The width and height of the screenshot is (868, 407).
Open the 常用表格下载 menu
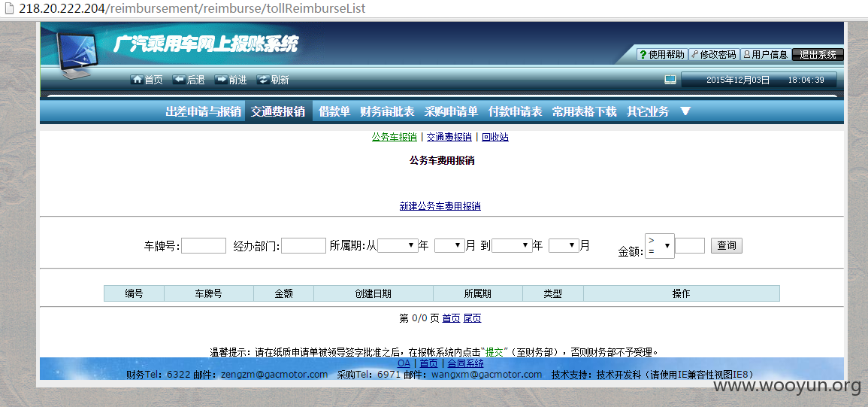584,111
